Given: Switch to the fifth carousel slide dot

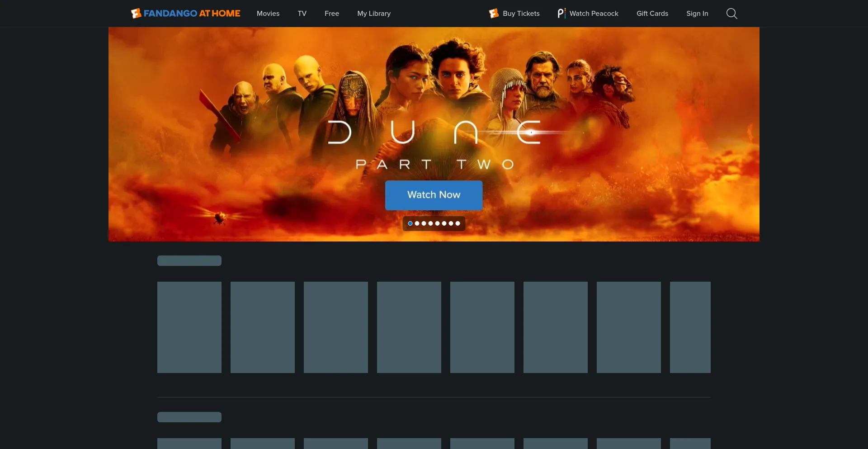Looking at the screenshot, I should tap(437, 223).
